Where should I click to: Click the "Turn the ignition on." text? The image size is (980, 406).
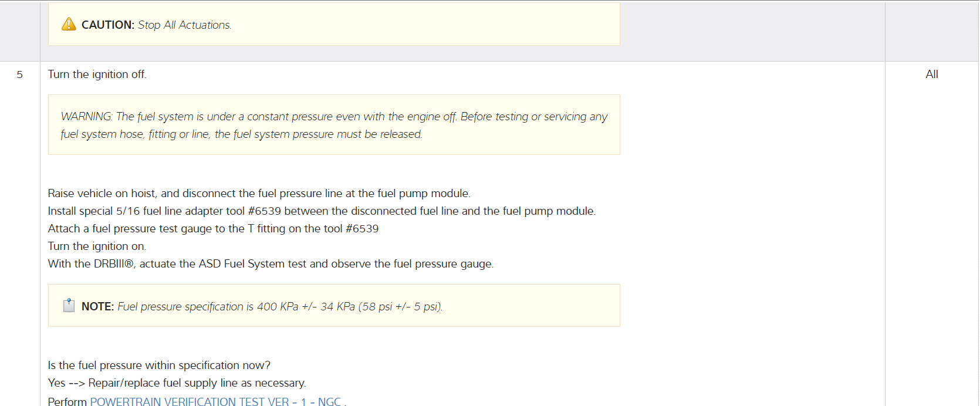(x=97, y=246)
